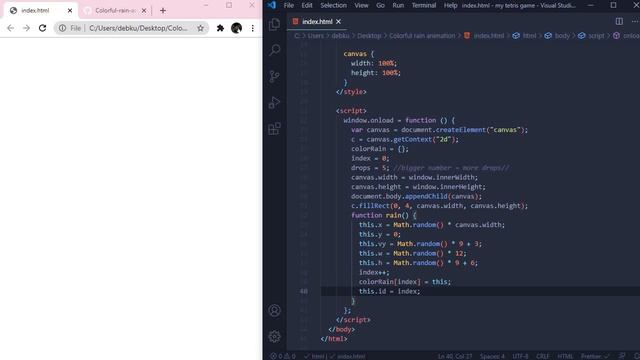Open the Selection menu
Viewport: 640px width, 360px height.
[x=333, y=5]
